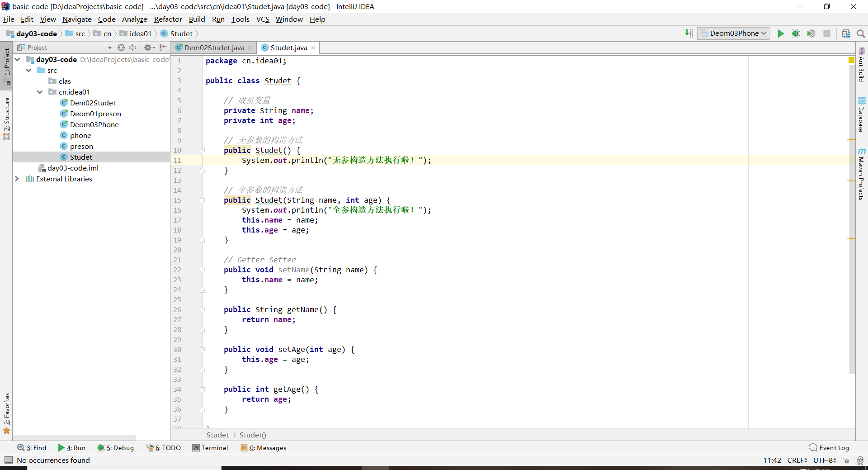The image size is (868, 470).
Task: Open the Maven Projects tool window
Action: [862, 174]
